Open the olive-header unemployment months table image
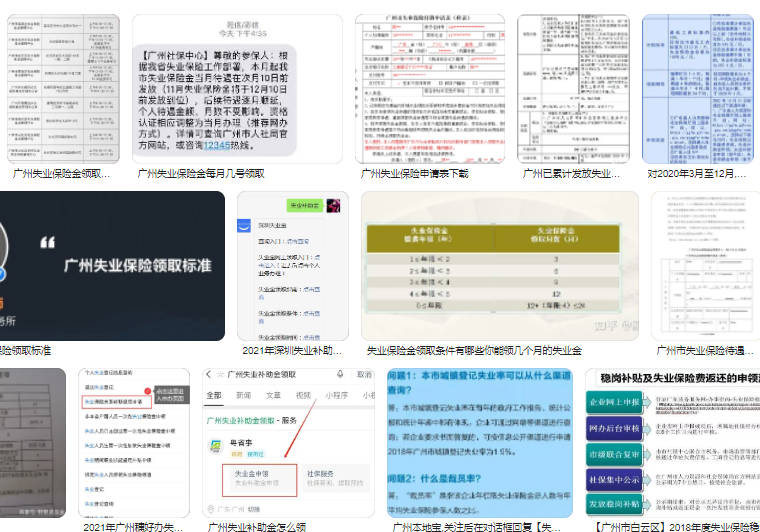 (500, 266)
